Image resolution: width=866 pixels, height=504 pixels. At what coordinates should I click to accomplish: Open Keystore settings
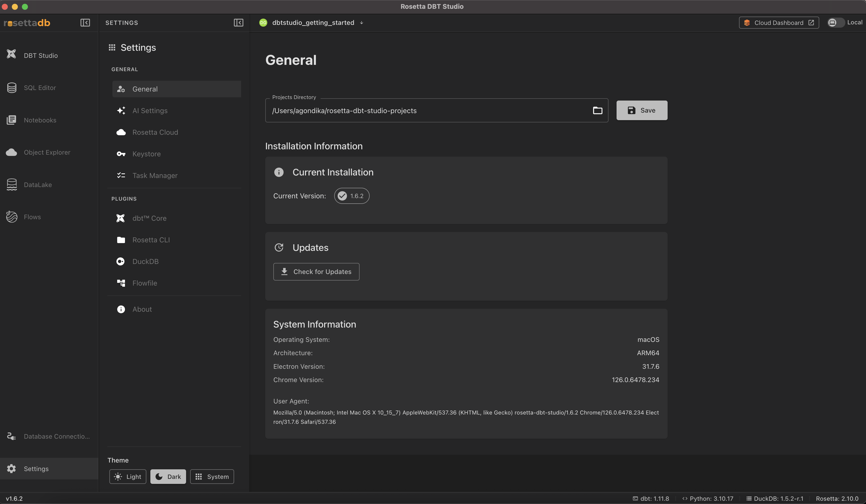click(x=177, y=154)
